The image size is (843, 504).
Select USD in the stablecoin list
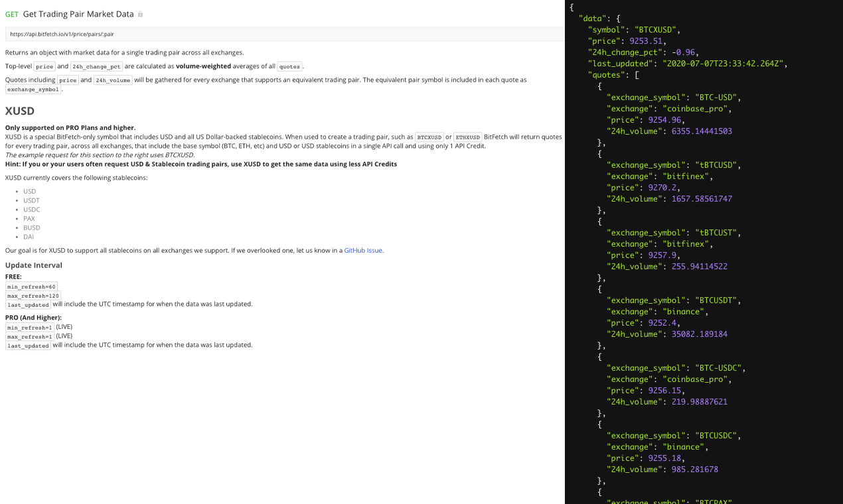tap(29, 192)
